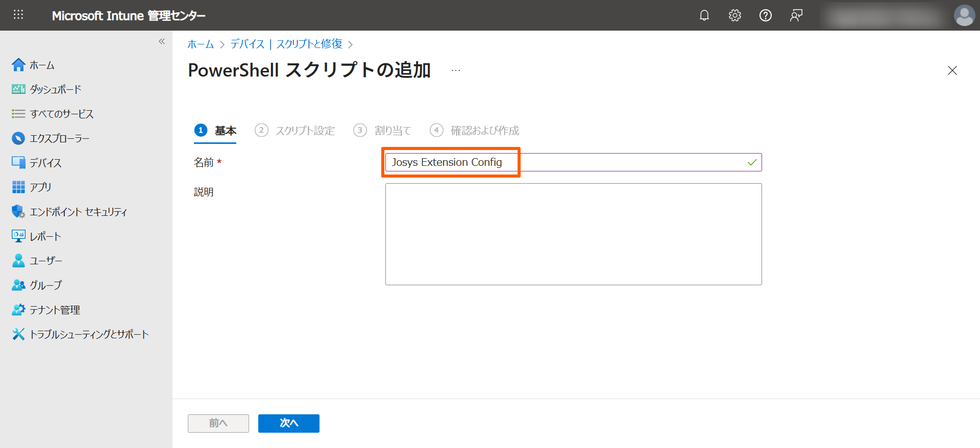The width and height of the screenshot is (980, 448).
Task: Open the notifications bell icon
Action: click(704, 15)
